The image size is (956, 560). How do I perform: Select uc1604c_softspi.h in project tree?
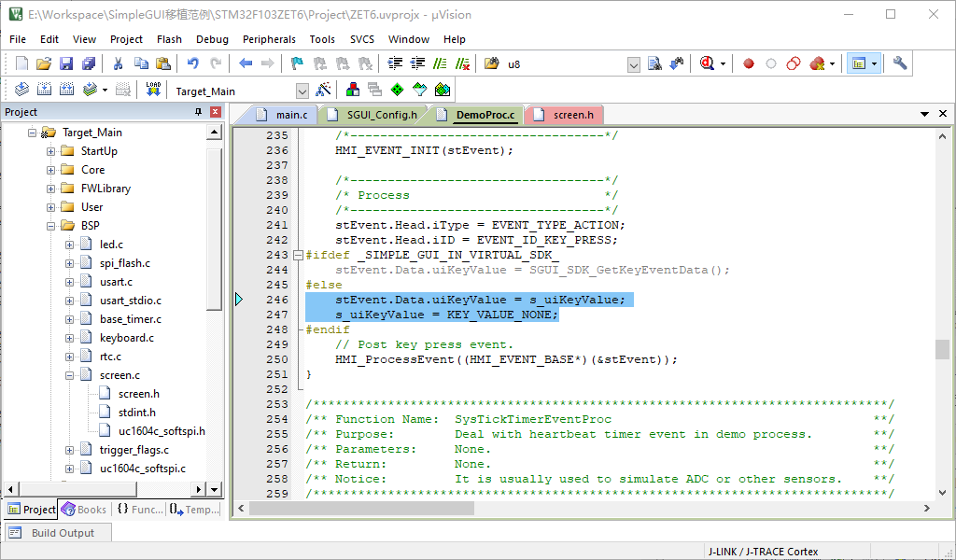pyautogui.click(x=162, y=431)
